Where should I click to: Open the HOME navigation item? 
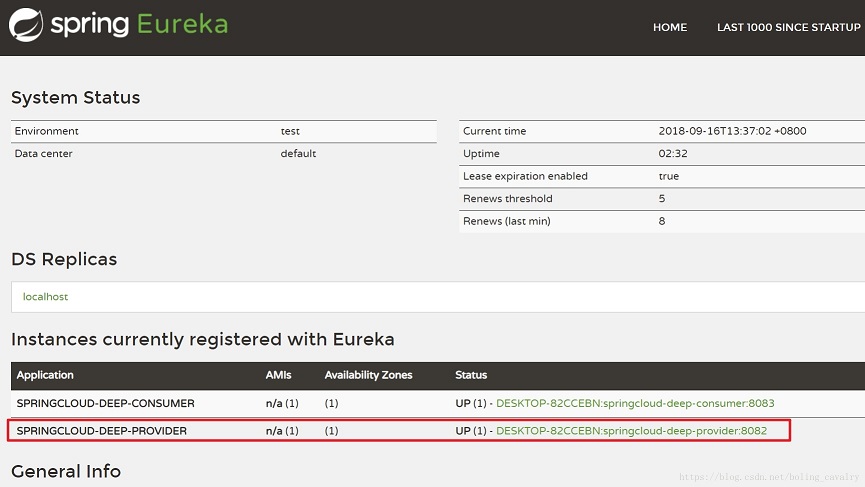click(669, 28)
